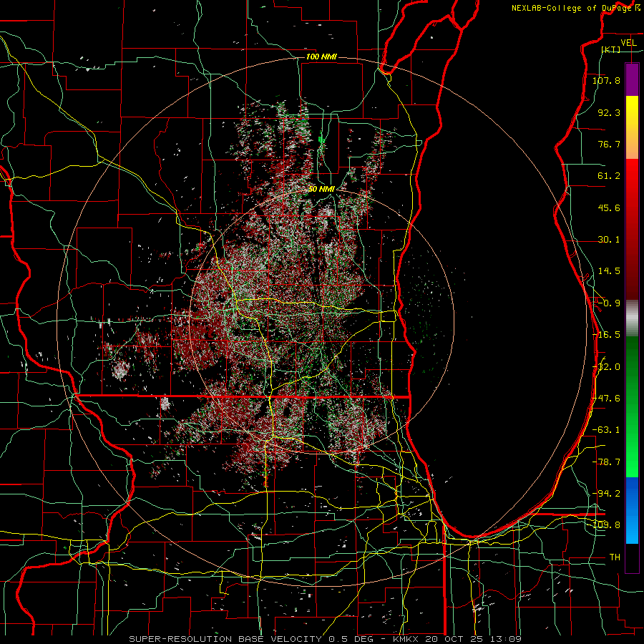
Task: Select the 107.8 legend value
Action: click(x=606, y=80)
